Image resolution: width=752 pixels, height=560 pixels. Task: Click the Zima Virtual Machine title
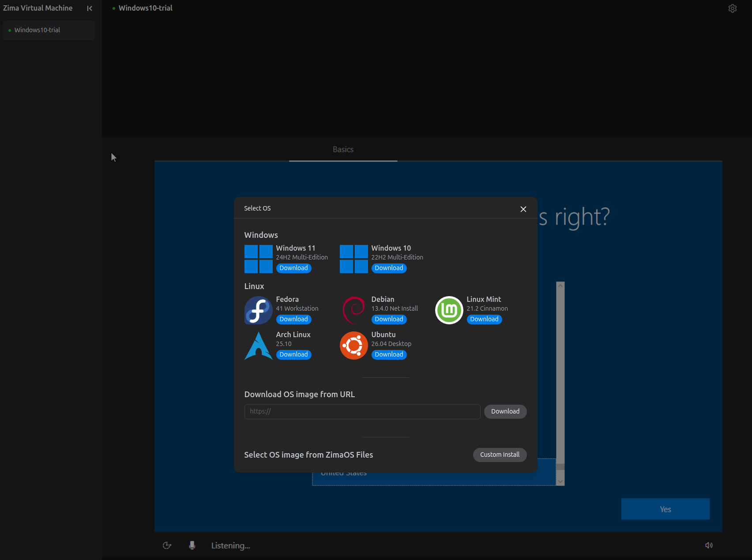[38, 8]
